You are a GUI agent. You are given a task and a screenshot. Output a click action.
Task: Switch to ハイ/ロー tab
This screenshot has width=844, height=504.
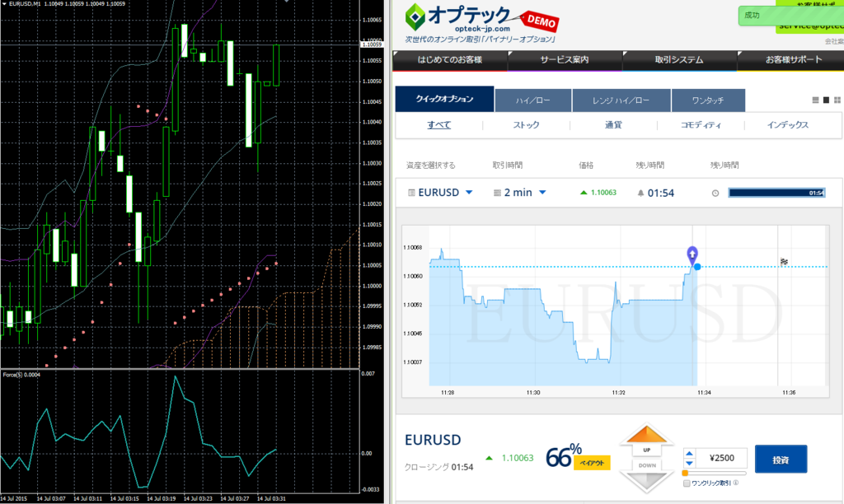tap(533, 100)
